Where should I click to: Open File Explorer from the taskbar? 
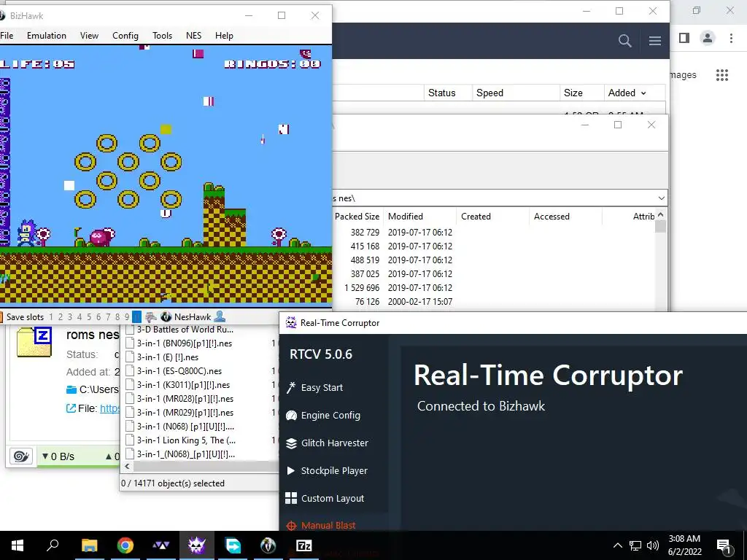tap(89, 545)
